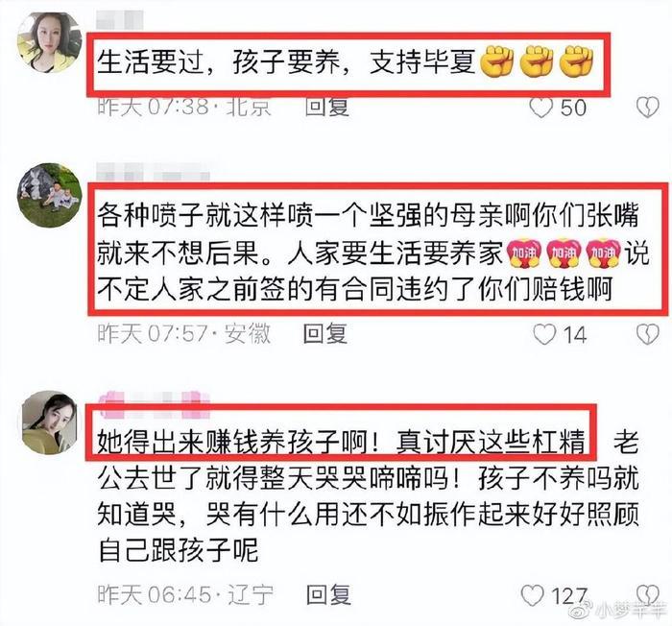Like the Beijing comment with 50 likes

(x=541, y=108)
